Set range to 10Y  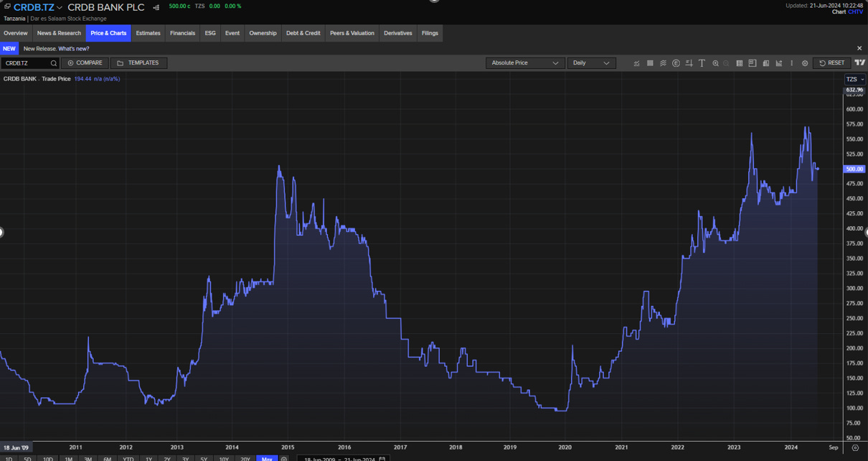224,459
